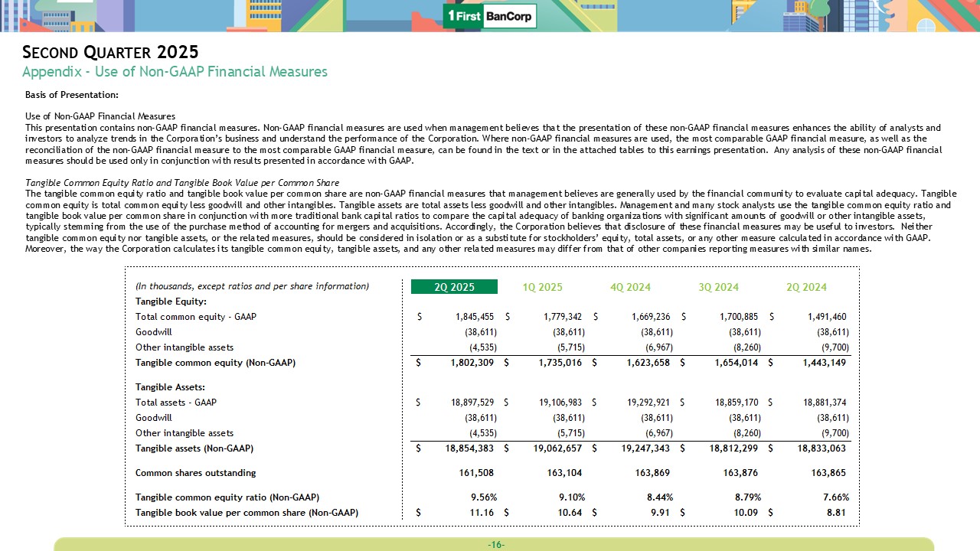Select the Common shares outstanding row label
Image resolution: width=980 pixels, height=551 pixels.
(x=195, y=473)
